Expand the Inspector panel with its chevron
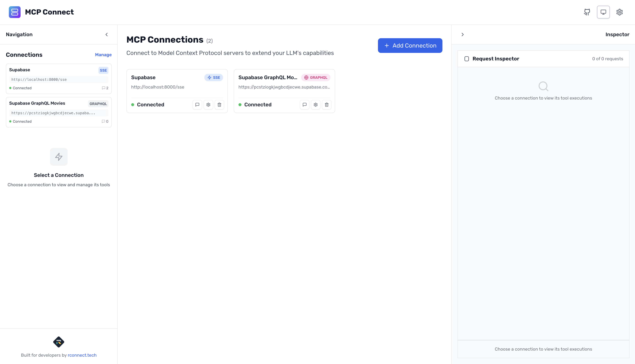Screen dimensions: 635x364 coord(462,35)
